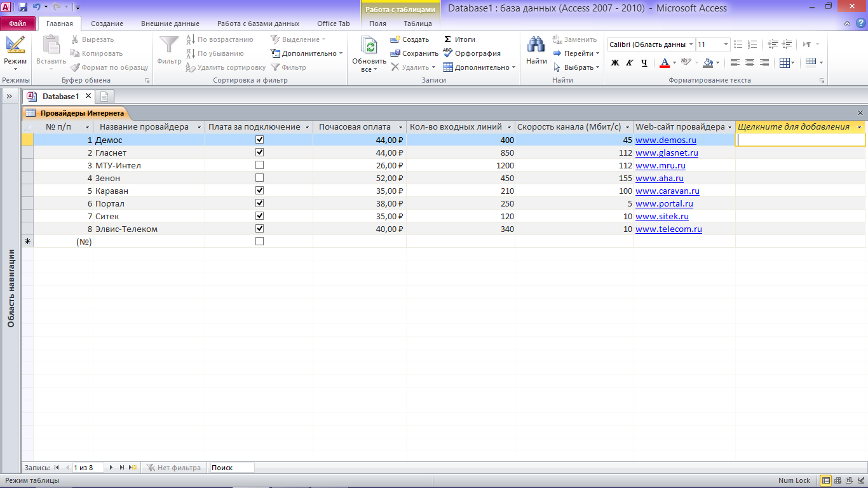Switch to the Создание ribbon tab
This screenshot has width=868, height=488.
click(107, 24)
